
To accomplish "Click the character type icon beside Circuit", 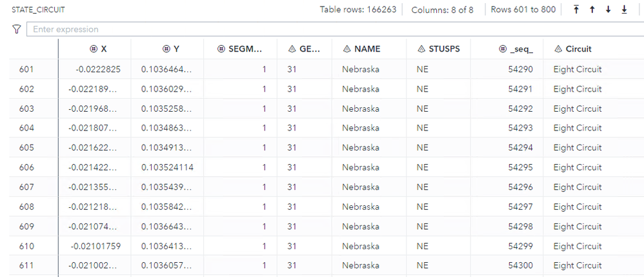I will [x=558, y=49].
